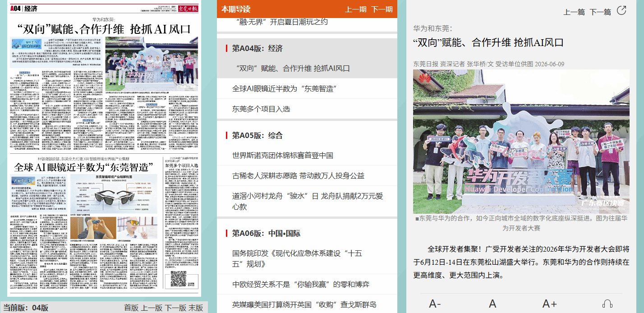
Task: Open article 世界斯诺克团体锦标赛首登中国
Action: point(283,156)
